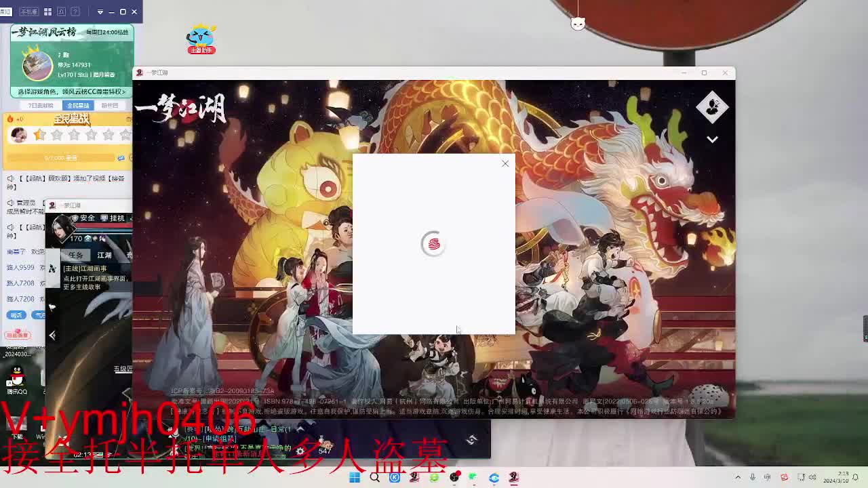Viewport: 868px width, 488px height.
Task: Switch to 一梦江湖 game in taskbar
Action: pyautogui.click(x=514, y=477)
